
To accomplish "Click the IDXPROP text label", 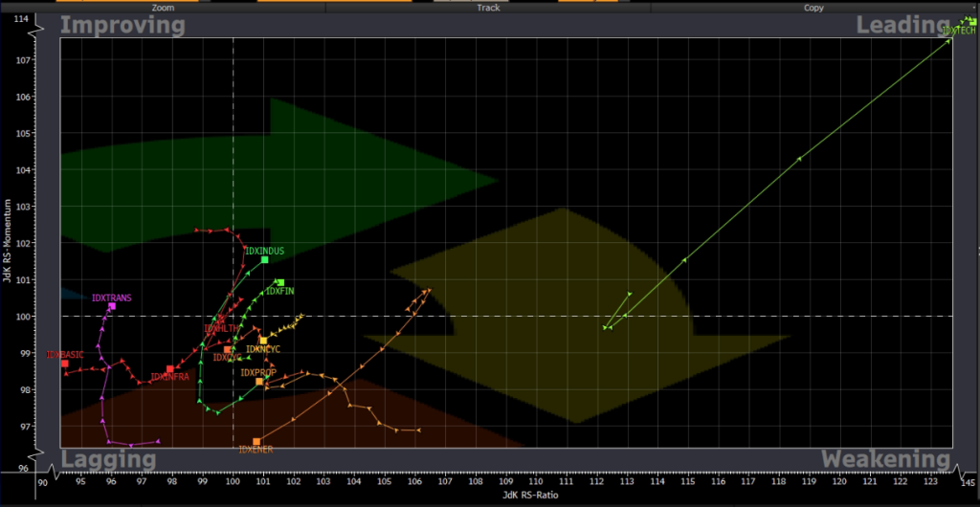I will pyautogui.click(x=258, y=373).
